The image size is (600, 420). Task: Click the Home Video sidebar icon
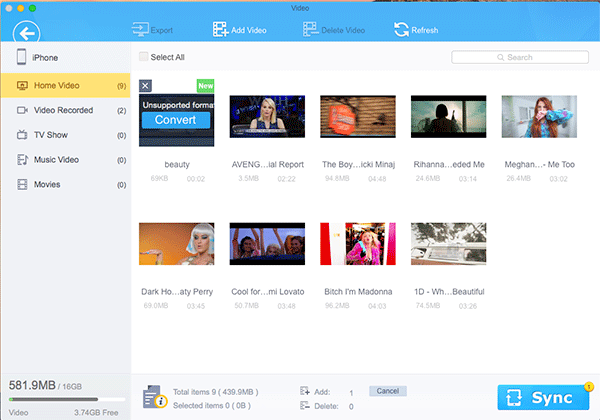click(x=22, y=85)
